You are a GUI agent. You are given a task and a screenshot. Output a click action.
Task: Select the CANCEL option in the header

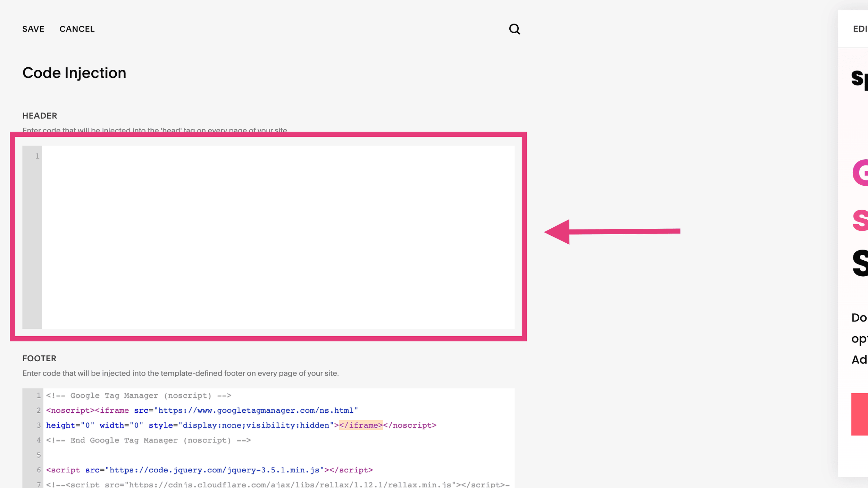(77, 29)
